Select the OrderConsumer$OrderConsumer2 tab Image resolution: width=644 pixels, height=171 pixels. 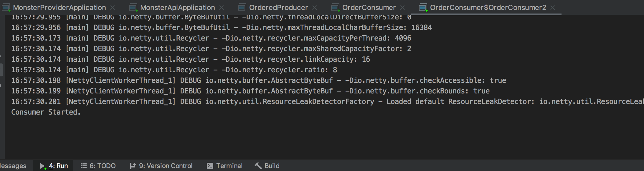coord(488,7)
